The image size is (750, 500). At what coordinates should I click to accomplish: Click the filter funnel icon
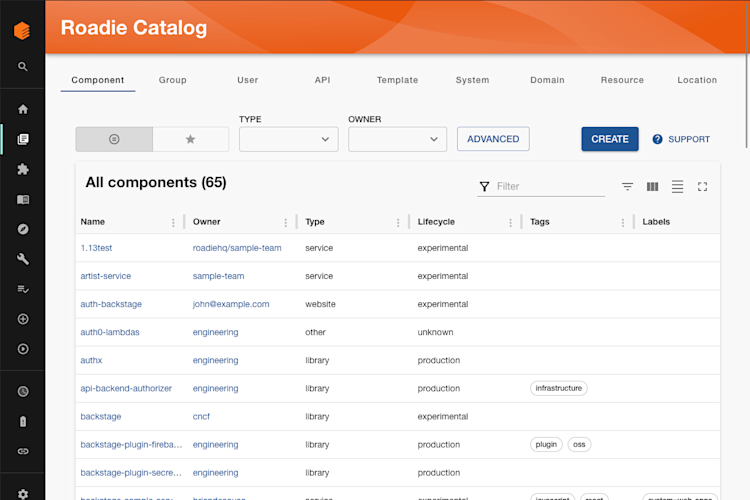tap(485, 187)
